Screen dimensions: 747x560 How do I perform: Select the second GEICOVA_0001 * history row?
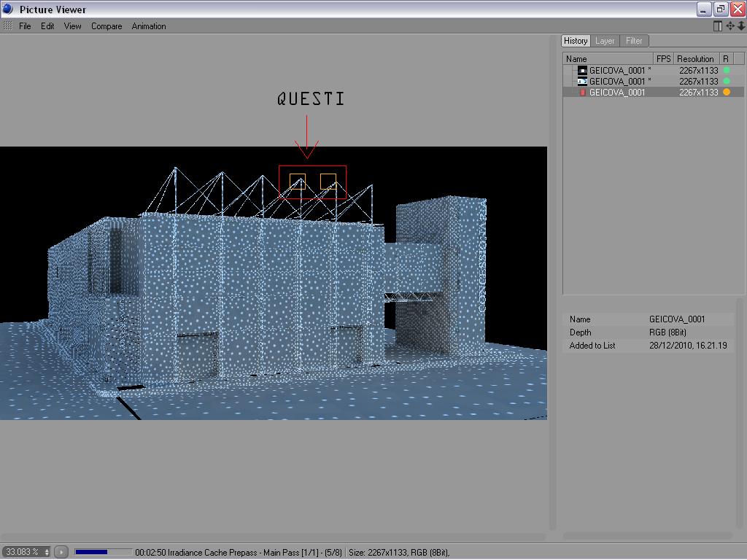click(653, 82)
